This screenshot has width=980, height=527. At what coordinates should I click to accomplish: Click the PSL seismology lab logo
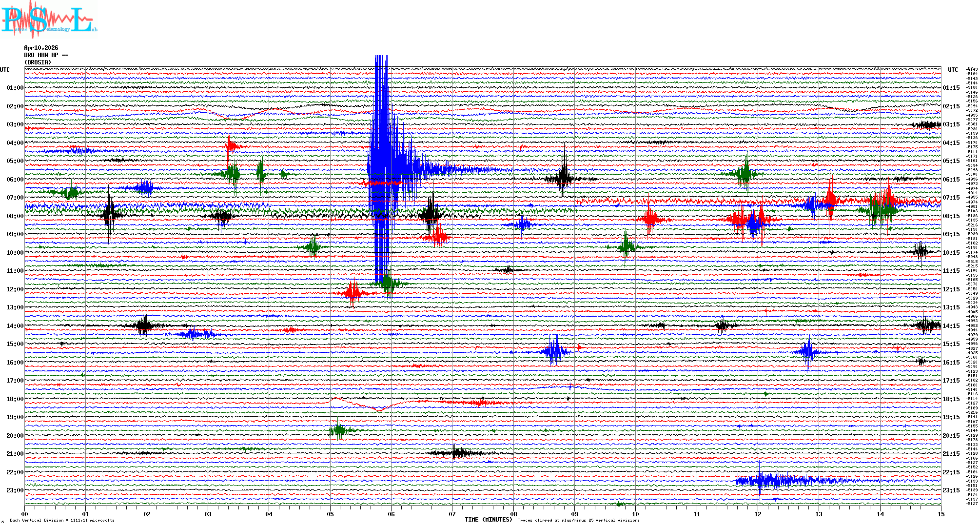pos(48,20)
